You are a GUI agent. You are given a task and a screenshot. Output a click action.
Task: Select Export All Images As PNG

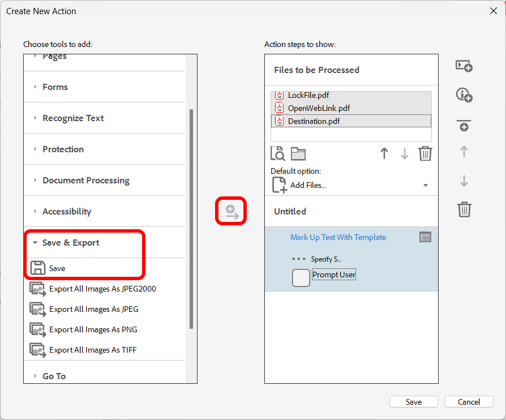(93, 329)
